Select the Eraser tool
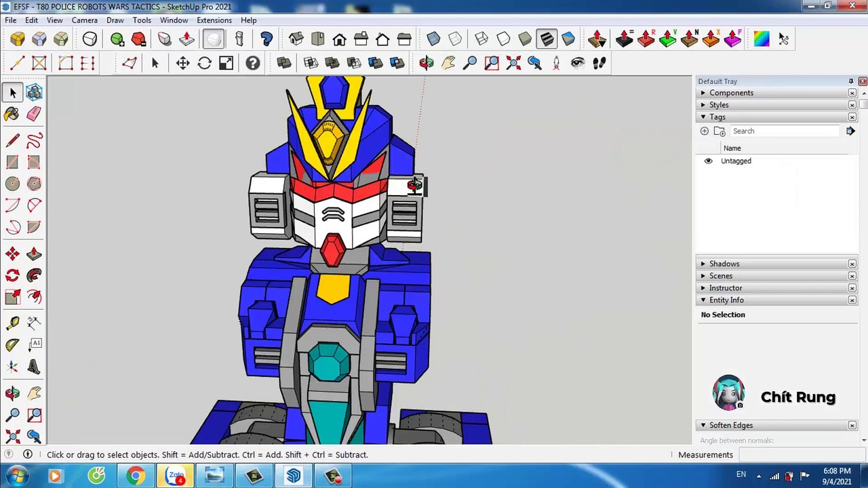 [34, 114]
